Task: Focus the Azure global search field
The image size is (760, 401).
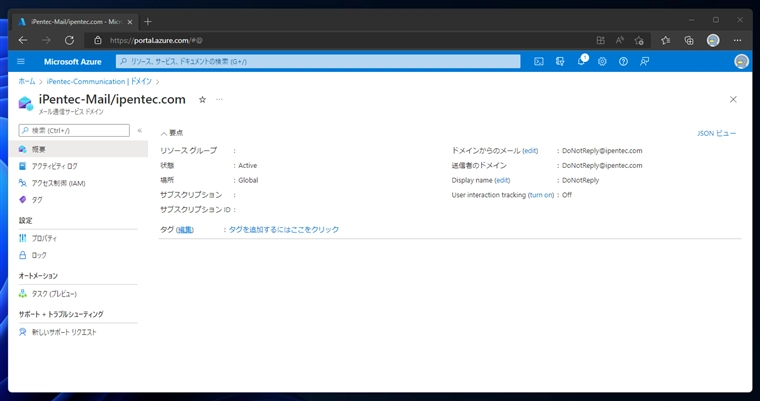Action: click(x=318, y=62)
